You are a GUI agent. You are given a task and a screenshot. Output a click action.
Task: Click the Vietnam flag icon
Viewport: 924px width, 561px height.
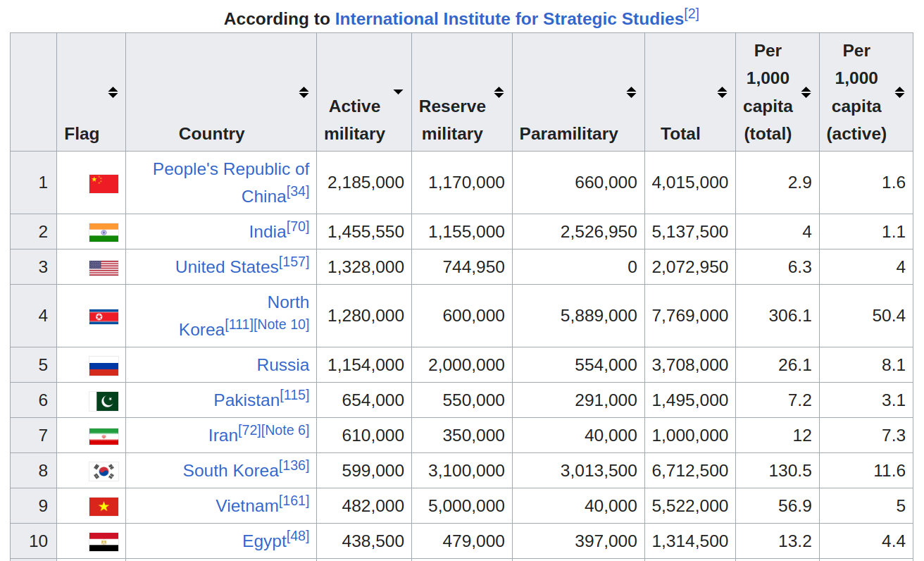coord(104,507)
